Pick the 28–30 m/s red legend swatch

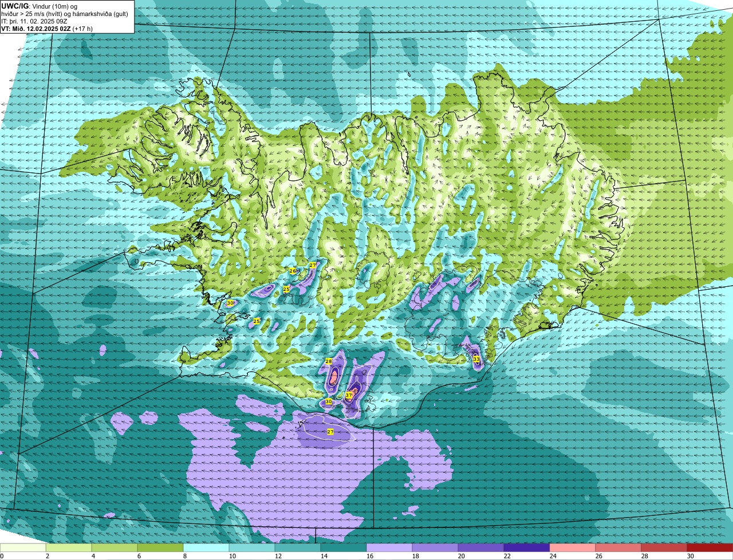[x=664, y=548]
